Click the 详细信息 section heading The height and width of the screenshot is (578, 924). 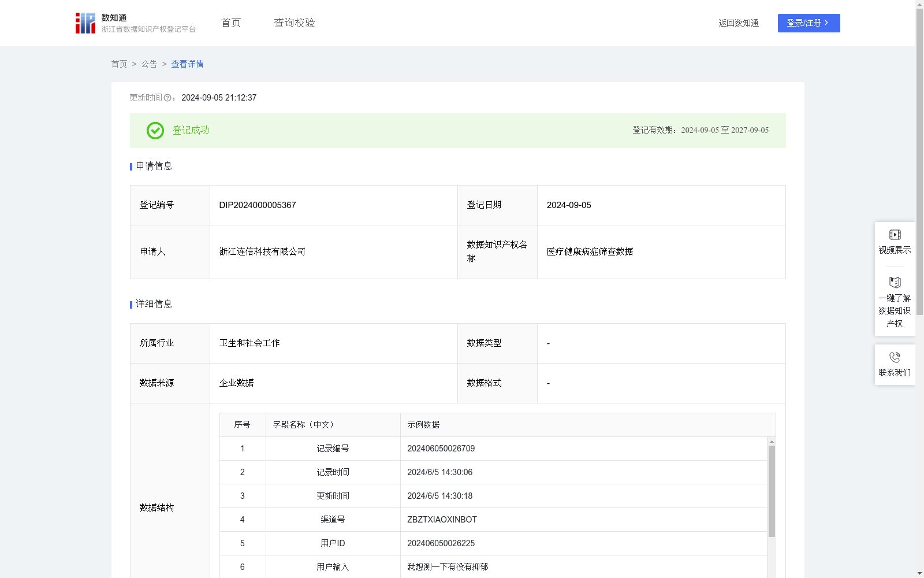[154, 305]
